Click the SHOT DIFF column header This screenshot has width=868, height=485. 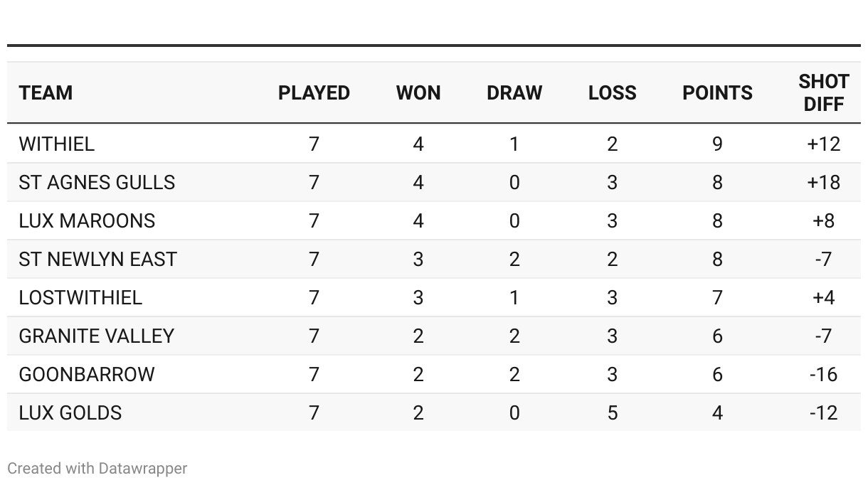(823, 93)
